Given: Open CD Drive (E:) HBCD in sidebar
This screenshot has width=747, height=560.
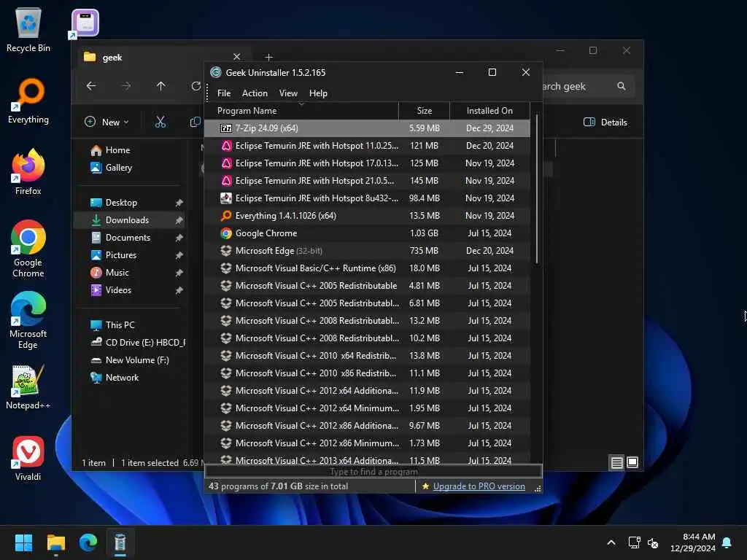Looking at the screenshot, I should [x=138, y=343].
